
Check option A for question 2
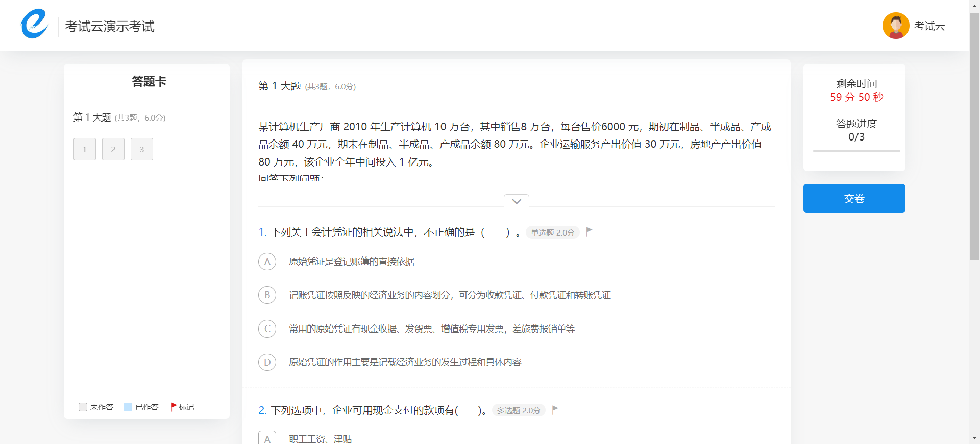[x=267, y=438]
